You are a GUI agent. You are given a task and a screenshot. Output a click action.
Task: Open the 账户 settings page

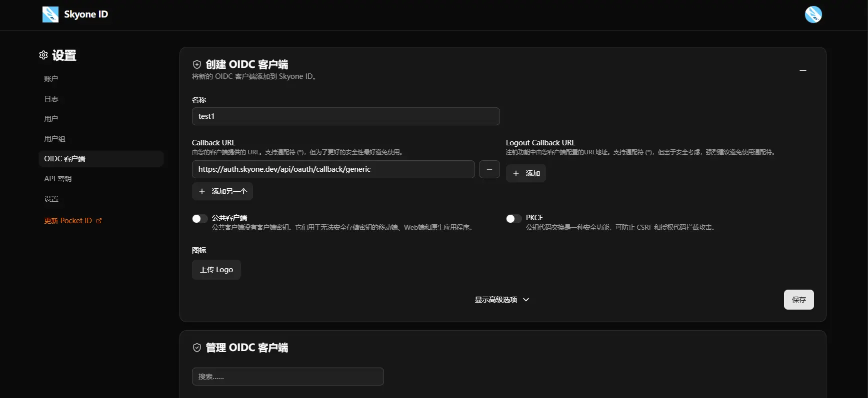click(x=51, y=79)
